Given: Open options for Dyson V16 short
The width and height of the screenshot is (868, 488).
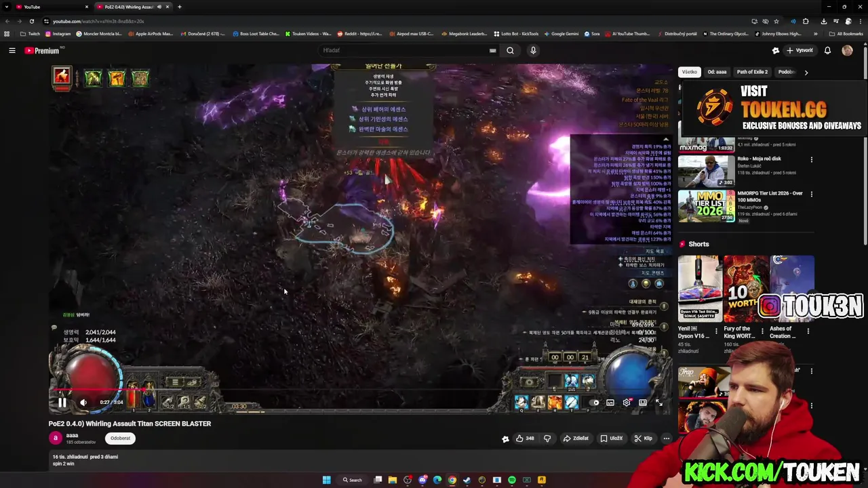Looking at the screenshot, I should click(x=716, y=332).
